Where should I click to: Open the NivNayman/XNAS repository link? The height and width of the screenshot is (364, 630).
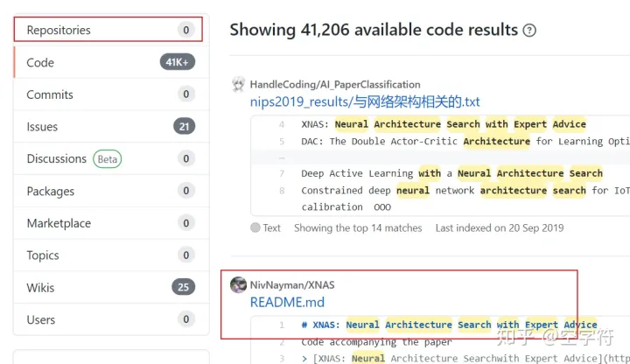pyautogui.click(x=292, y=285)
